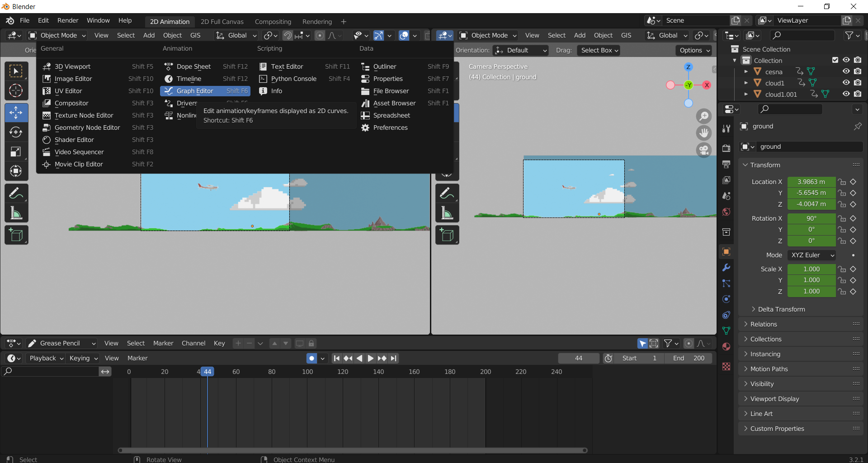Click the pan hand icon in camera viewport

pyautogui.click(x=704, y=133)
